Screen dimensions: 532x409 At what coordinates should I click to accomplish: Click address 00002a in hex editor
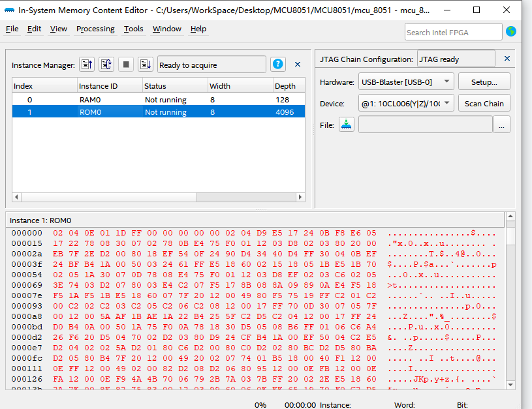point(27,254)
